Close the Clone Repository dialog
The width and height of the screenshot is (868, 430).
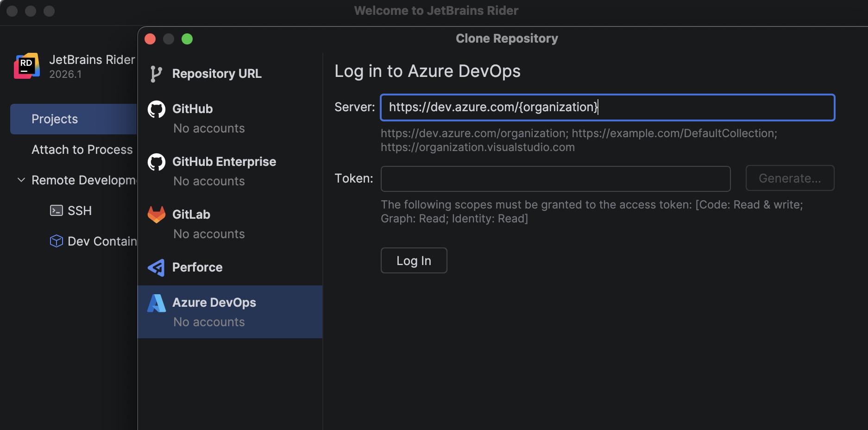pyautogui.click(x=150, y=39)
